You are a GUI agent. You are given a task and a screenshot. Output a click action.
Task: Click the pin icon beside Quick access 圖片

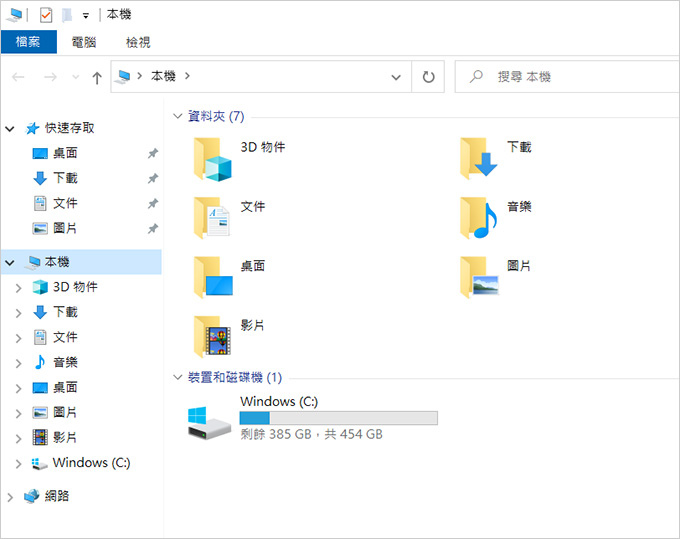153,229
